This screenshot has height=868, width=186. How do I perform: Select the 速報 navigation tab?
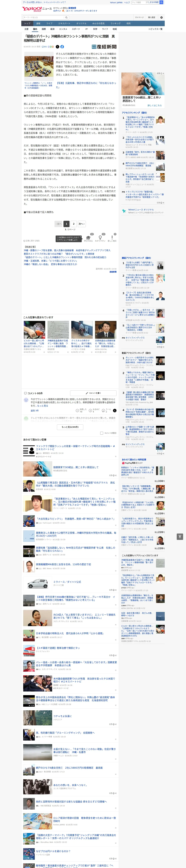pos(38,24)
